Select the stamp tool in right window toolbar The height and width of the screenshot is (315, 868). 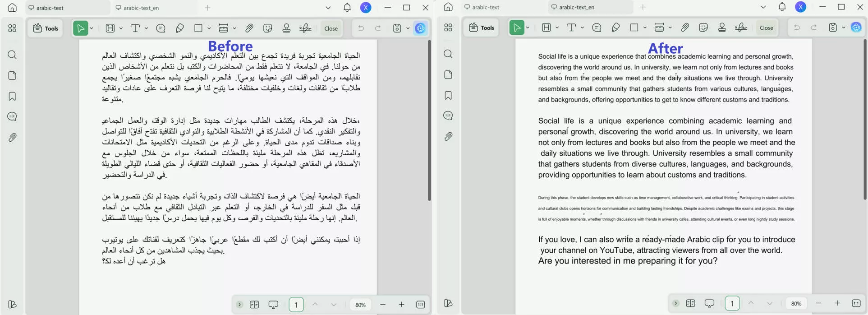point(722,28)
